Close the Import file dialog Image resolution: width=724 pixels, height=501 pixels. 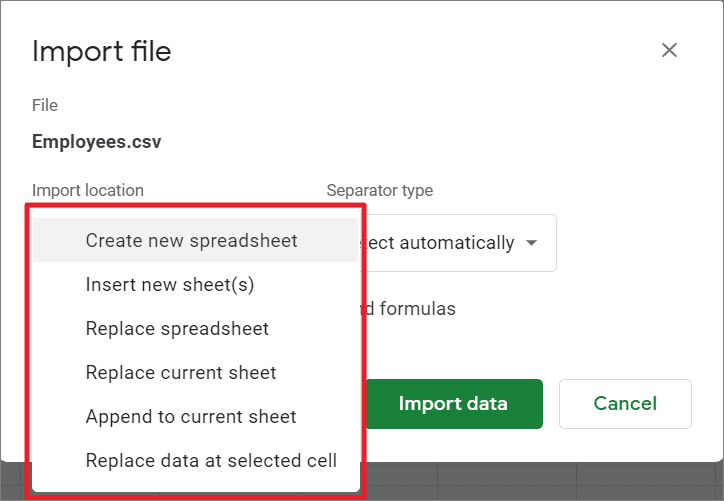coord(670,50)
